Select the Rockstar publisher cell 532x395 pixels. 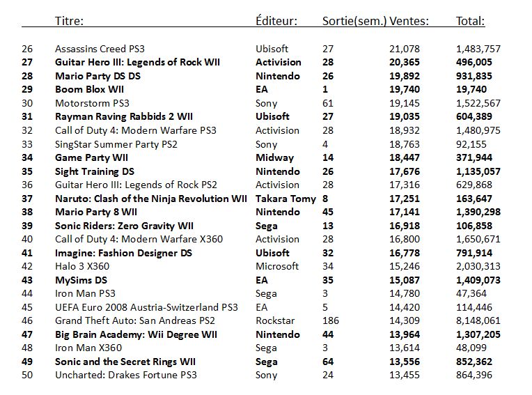pyautogui.click(x=275, y=320)
